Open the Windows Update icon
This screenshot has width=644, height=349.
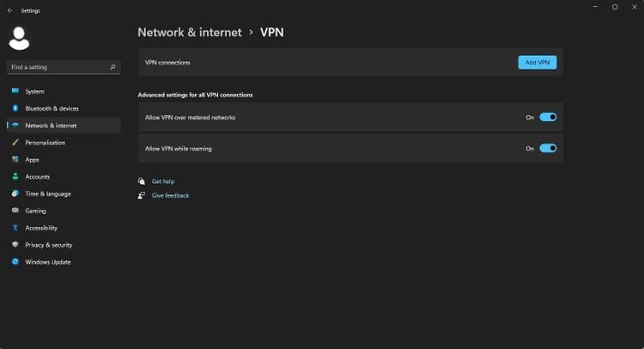(15, 261)
